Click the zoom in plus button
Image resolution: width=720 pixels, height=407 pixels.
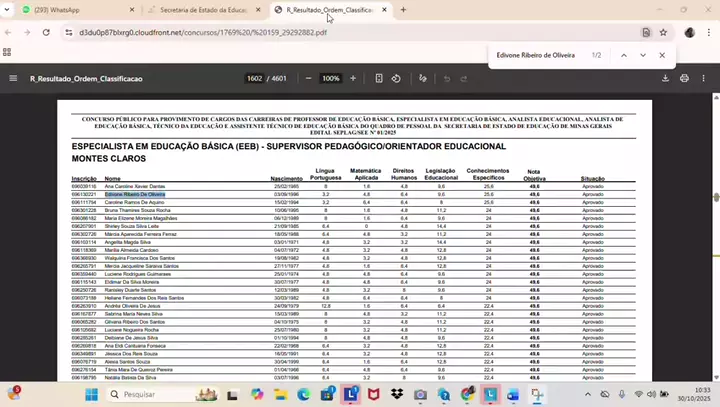click(353, 78)
